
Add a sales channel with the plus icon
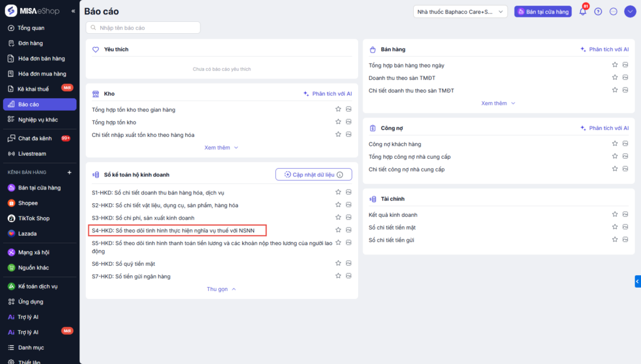(x=69, y=172)
